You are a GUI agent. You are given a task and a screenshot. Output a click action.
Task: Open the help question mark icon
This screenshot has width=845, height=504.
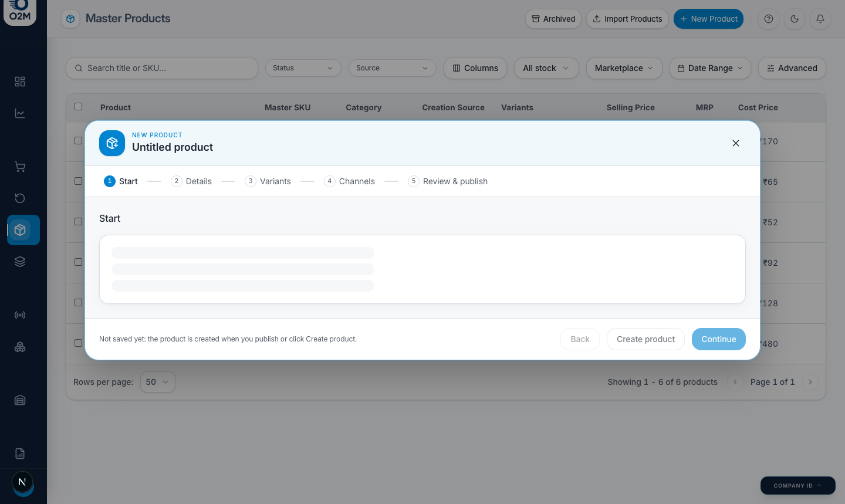click(769, 19)
